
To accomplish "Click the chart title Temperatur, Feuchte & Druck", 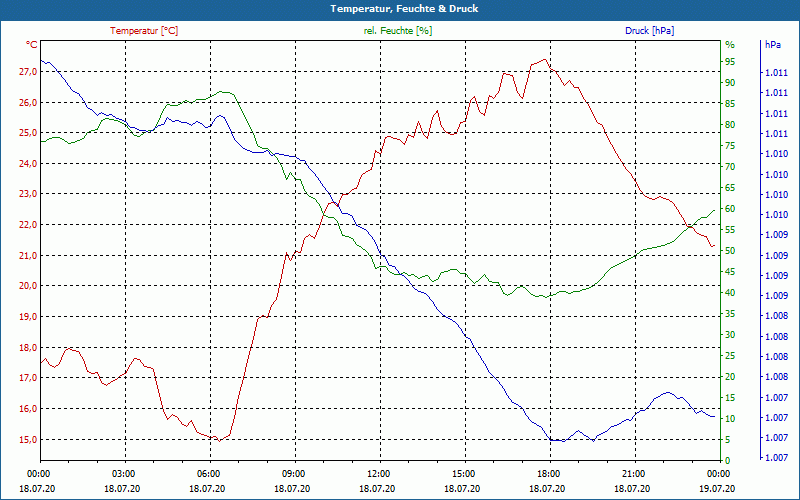I will tap(404, 9).
